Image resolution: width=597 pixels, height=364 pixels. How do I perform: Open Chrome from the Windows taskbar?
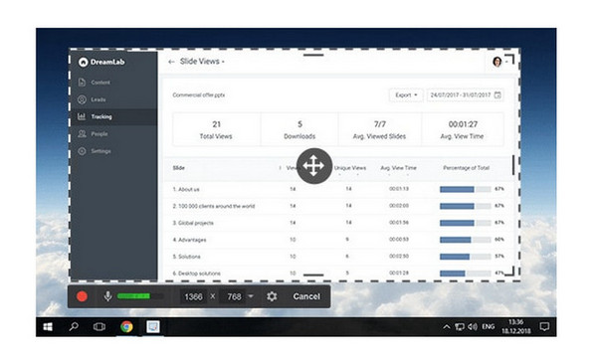coord(126,326)
